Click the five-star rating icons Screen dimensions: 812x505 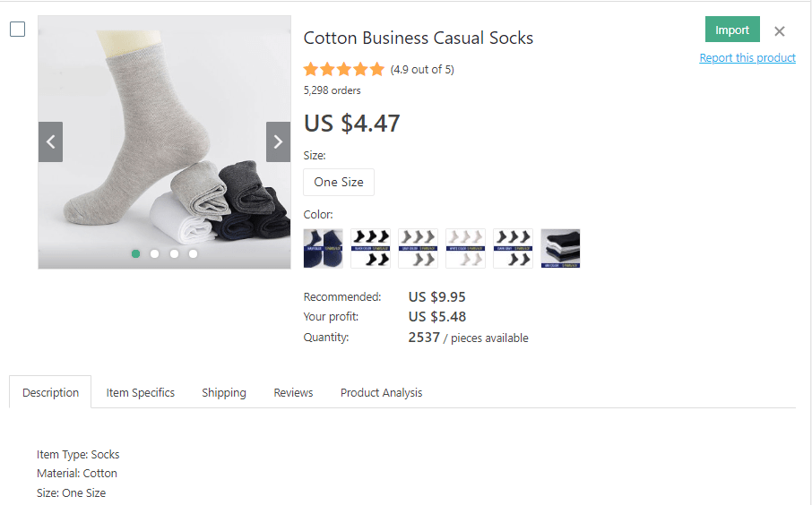pyautogui.click(x=344, y=70)
